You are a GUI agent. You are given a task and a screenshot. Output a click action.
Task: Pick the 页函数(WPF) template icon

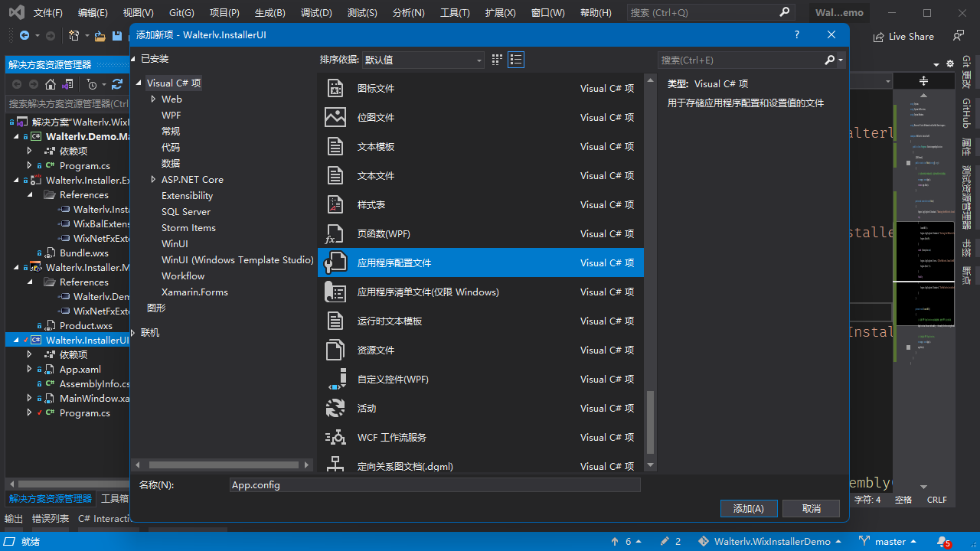pos(335,233)
